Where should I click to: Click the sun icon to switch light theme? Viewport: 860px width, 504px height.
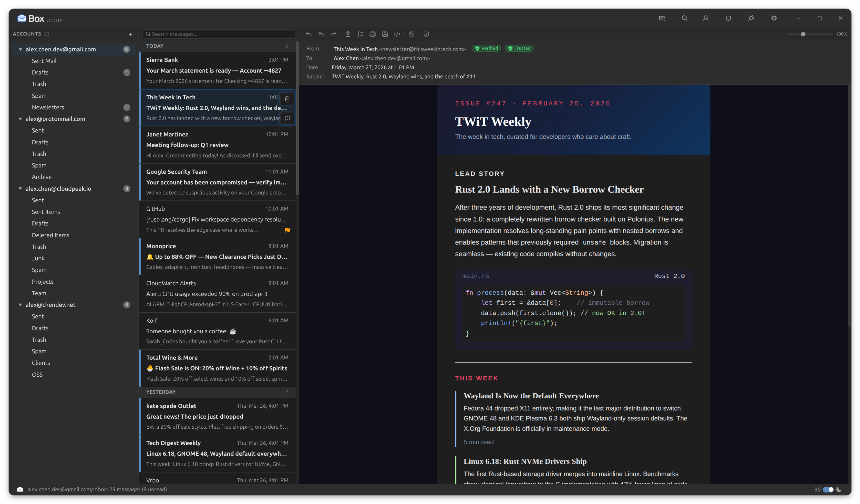(x=818, y=489)
